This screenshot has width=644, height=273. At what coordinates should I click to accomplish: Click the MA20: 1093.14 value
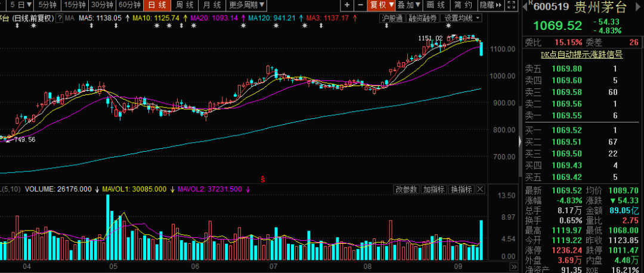coord(215,18)
